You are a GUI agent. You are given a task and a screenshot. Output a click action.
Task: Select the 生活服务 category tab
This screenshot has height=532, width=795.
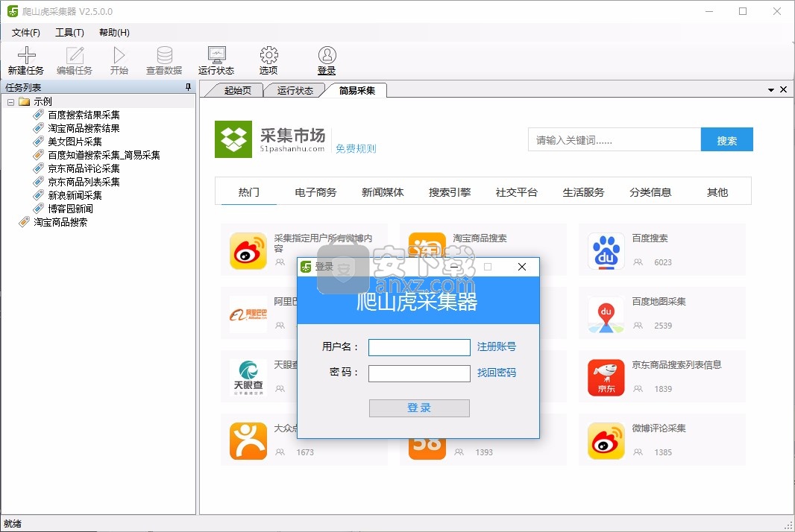point(583,192)
